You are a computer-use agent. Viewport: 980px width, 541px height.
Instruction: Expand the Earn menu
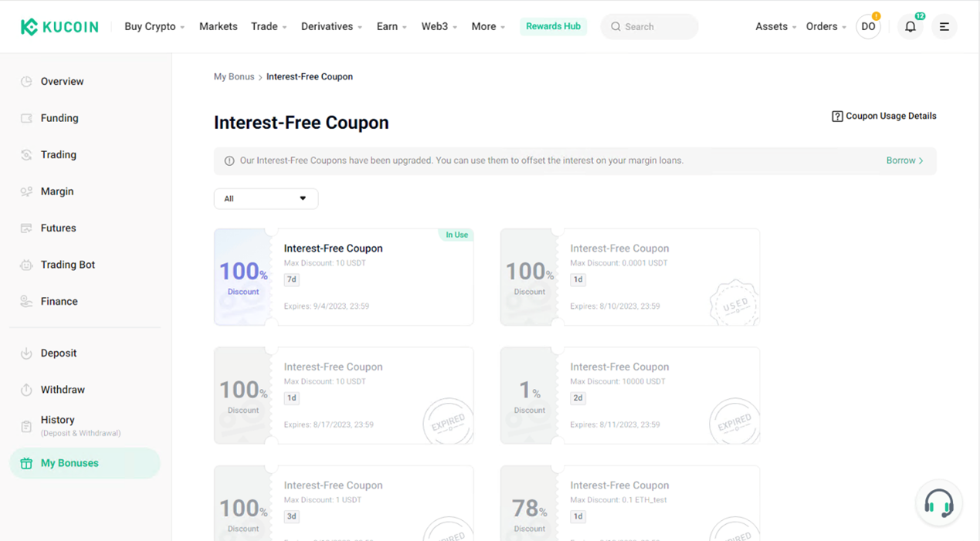(392, 26)
